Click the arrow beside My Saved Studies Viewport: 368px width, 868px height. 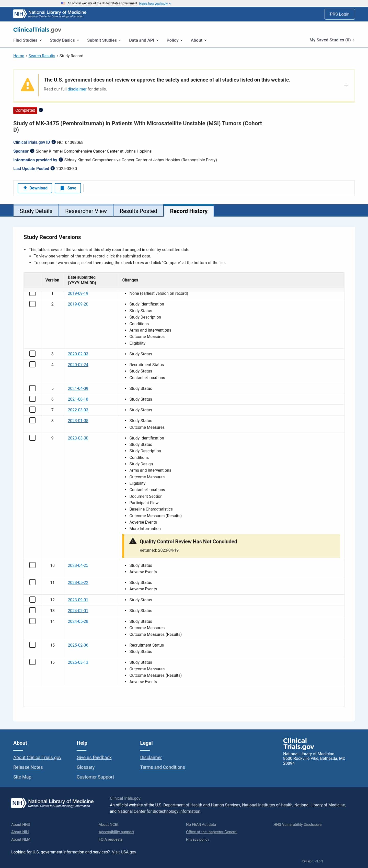click(x=353, y=40)
